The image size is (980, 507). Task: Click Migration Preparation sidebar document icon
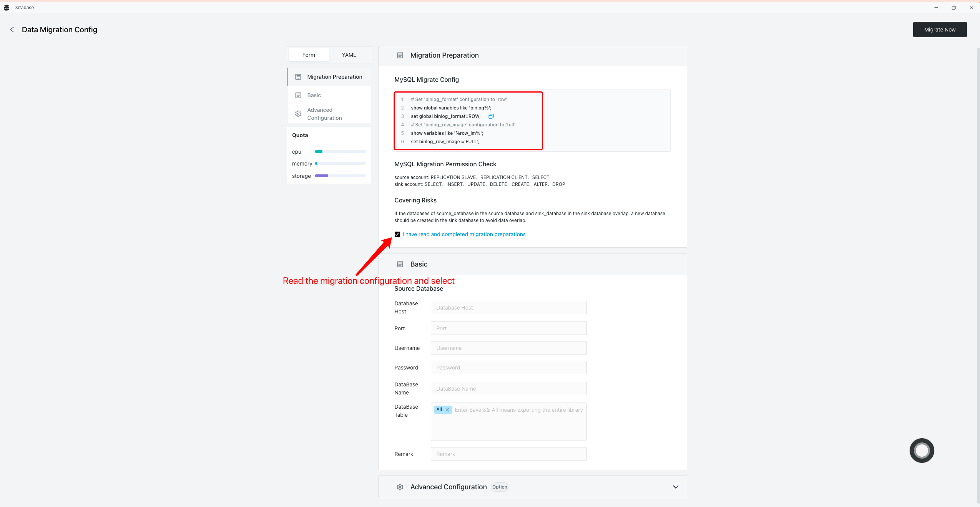[x=298, y=77]
